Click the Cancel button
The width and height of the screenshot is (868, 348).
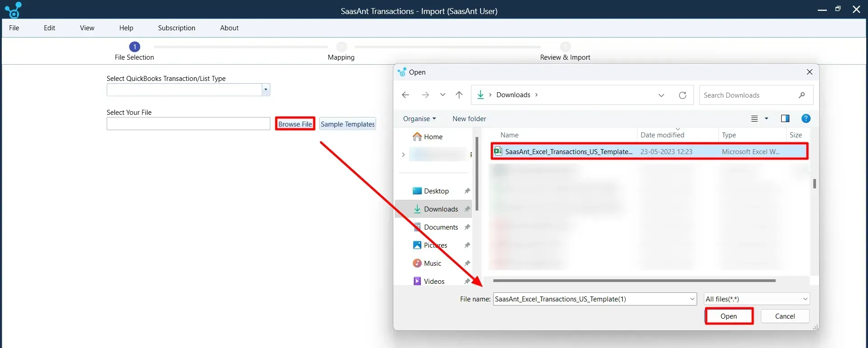click(785, 316)
